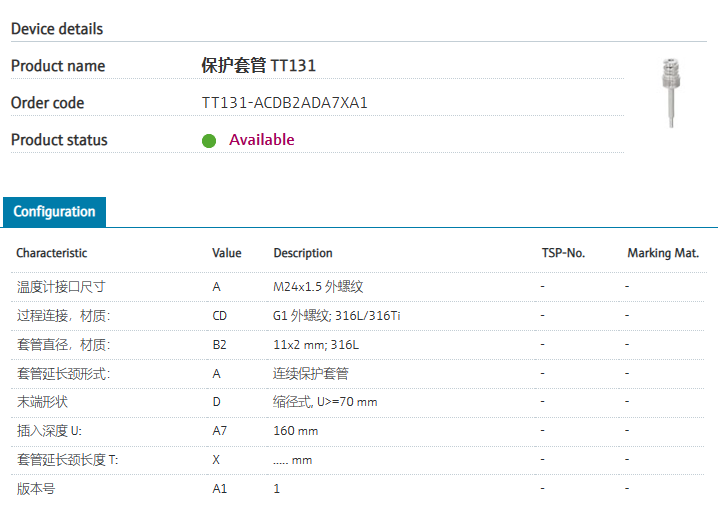Click the order code TT131-ACDB2ADA7XA1
Image resolution: width=718 pixels, height=514 pixels.
coord(285,103)
